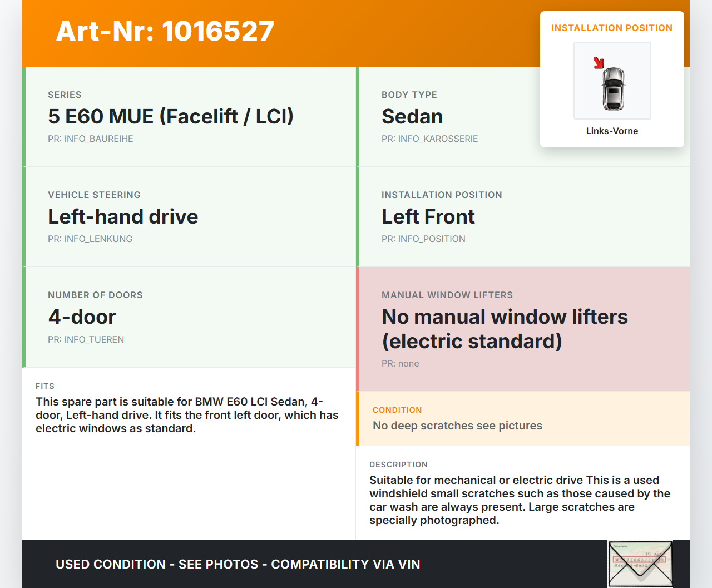Click the orange "INSTALLATION POSITION" card title
This screenshot has width=712, height=588.
pyautogui.click(x=612, y=28)
